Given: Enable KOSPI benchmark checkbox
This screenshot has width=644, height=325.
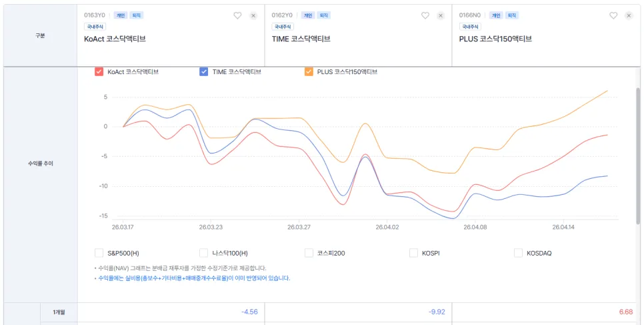Looking at the screenshot, I should point(413,253).
